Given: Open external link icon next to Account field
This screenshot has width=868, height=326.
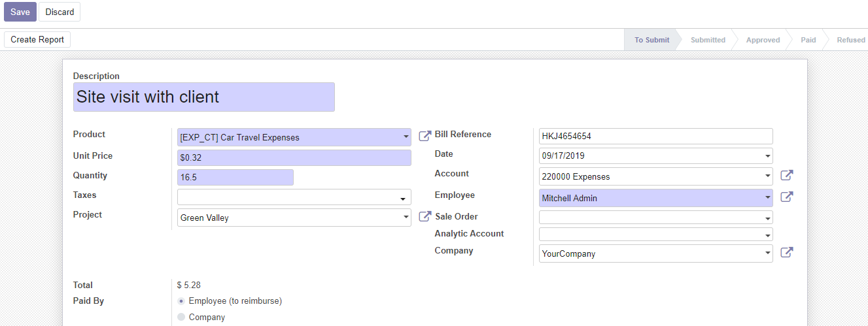Looking at the screenshot, I should [x=786, y=175].
